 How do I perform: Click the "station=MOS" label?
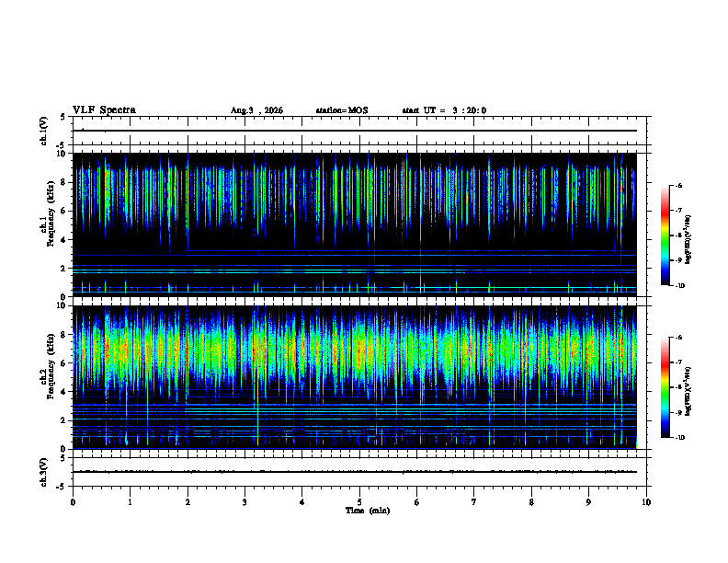pos(342,110)
